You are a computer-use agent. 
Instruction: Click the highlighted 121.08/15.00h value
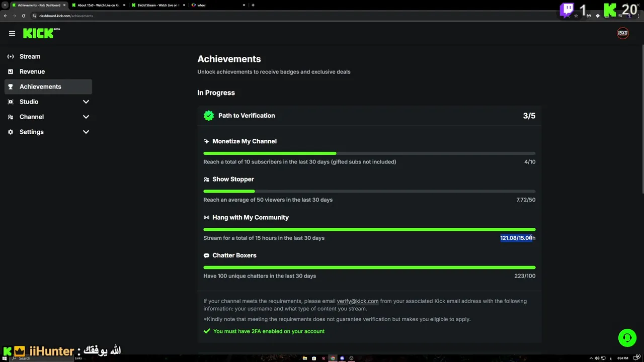(x=518, y=238)
